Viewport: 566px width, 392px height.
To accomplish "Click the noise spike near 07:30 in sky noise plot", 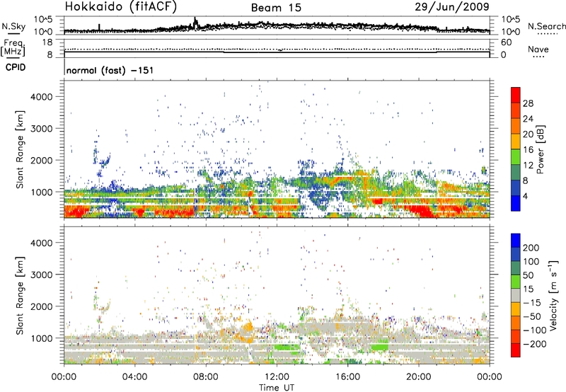I will pos(196,23).
